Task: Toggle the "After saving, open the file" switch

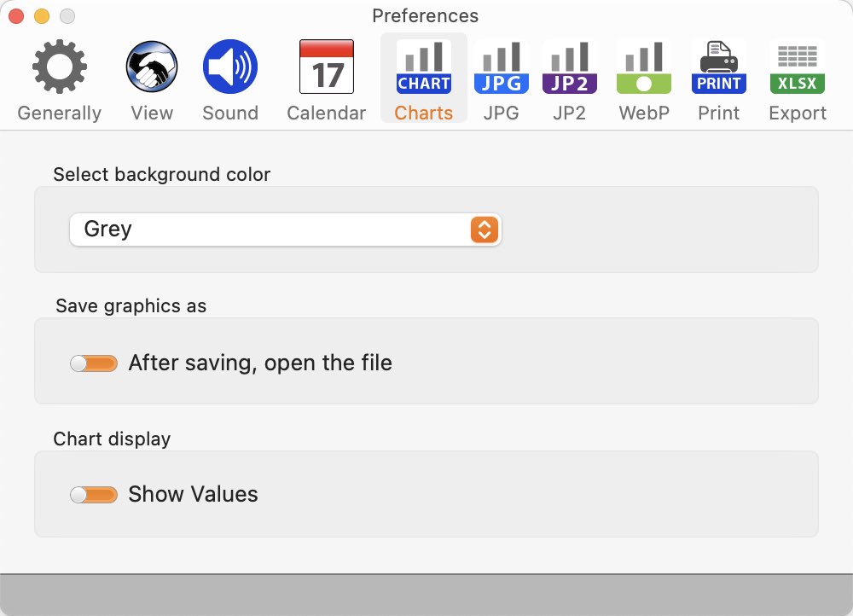Action: 94,363
